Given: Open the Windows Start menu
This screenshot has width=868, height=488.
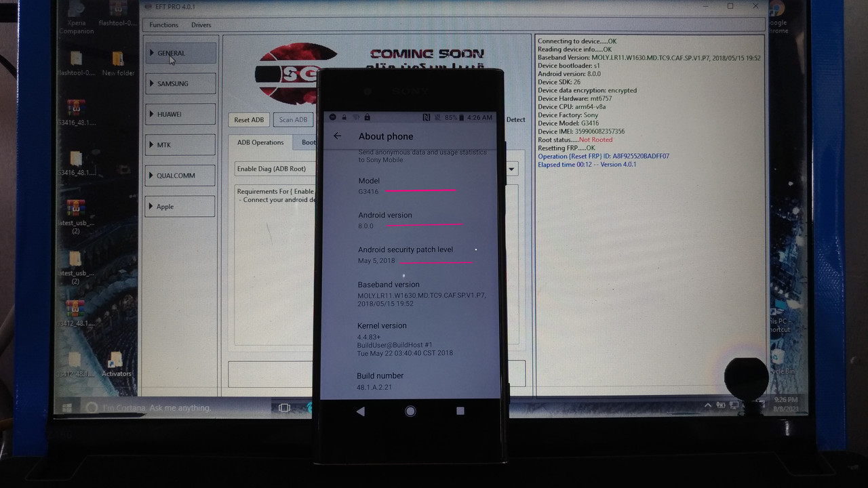Looking at the screenshot, I should pos(66,407).
